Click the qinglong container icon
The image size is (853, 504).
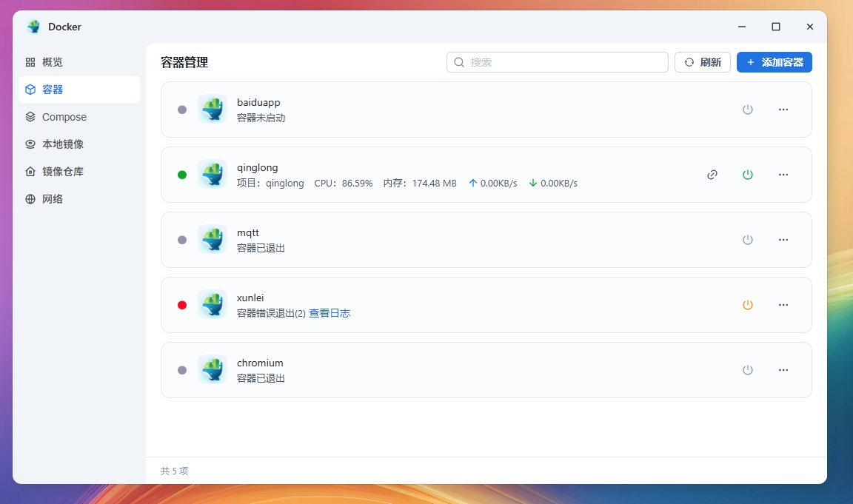pyautogui.click(x=213, y=174)
